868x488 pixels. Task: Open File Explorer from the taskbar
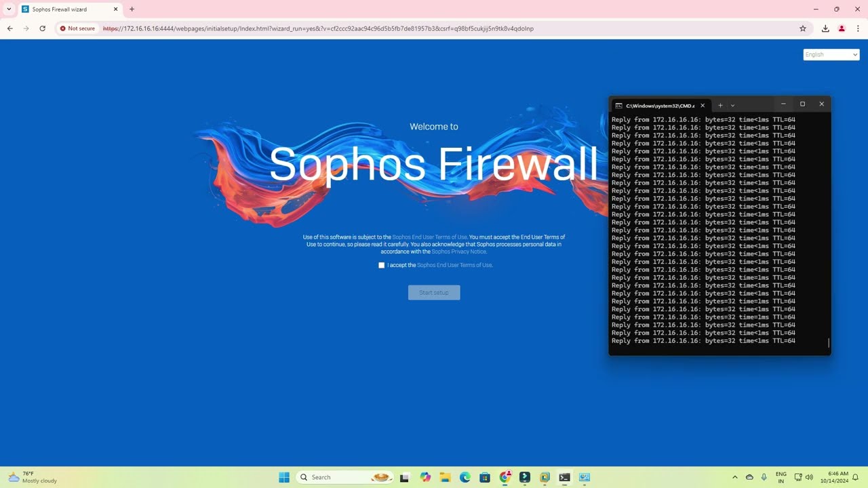[x=445, y=477]
